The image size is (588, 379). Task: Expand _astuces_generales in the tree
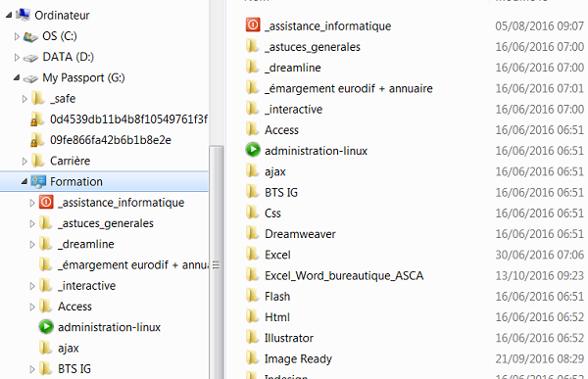tap(32, 224)
